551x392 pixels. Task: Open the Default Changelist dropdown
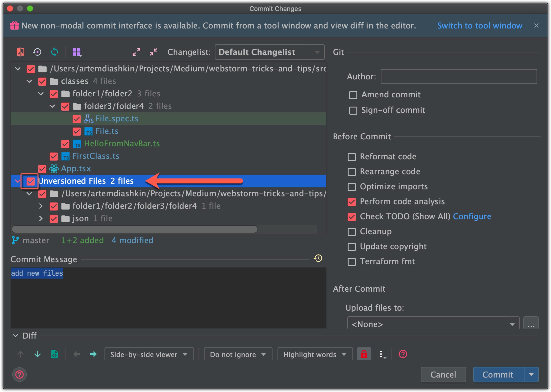tap(269, 52)
